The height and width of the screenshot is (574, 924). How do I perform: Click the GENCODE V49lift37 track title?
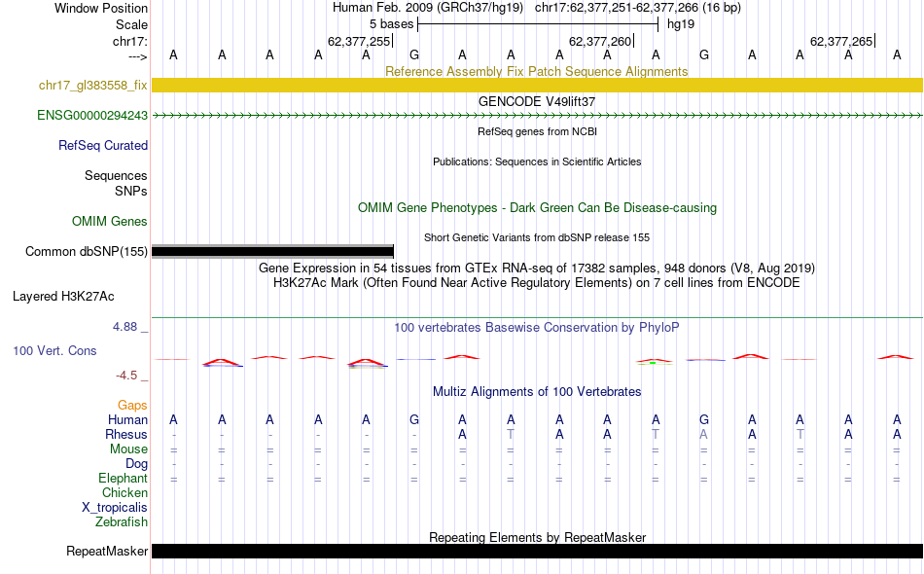(x=537, y=101)
